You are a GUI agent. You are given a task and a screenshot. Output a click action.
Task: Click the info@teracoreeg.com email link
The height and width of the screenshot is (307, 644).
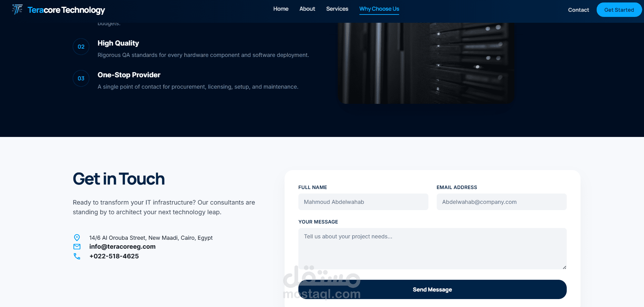point(122,247)
